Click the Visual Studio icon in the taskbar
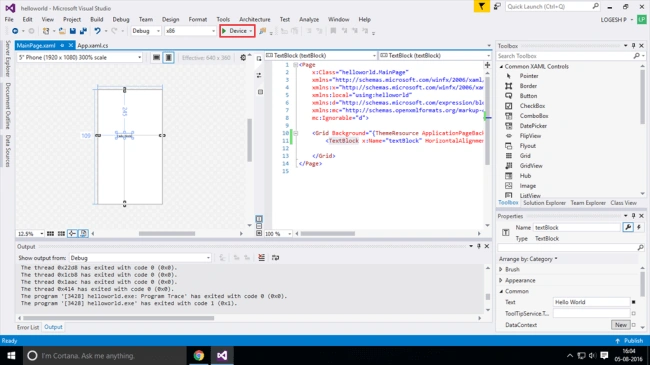 click(x=222, y=355)
